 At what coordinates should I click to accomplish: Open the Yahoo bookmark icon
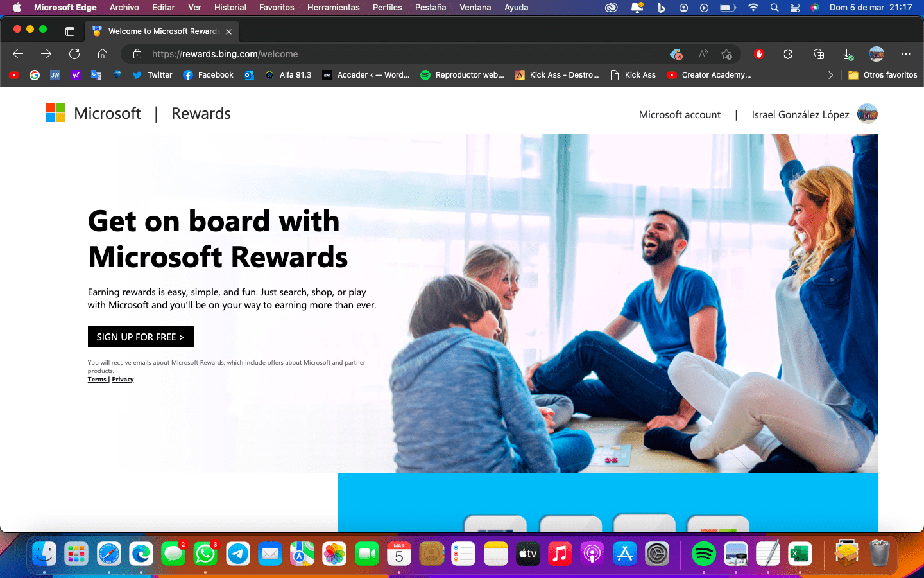pyautogui.click(x=76, y=75)
